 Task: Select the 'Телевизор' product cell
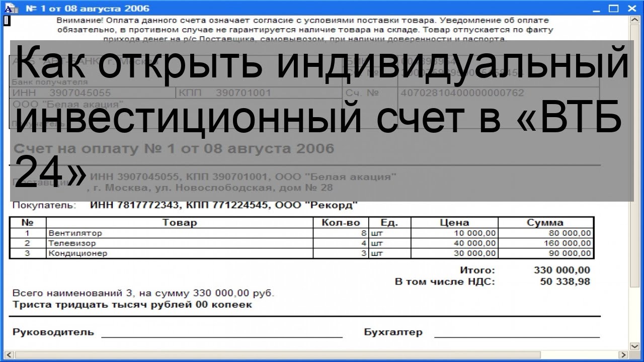[x=180, y=243]
